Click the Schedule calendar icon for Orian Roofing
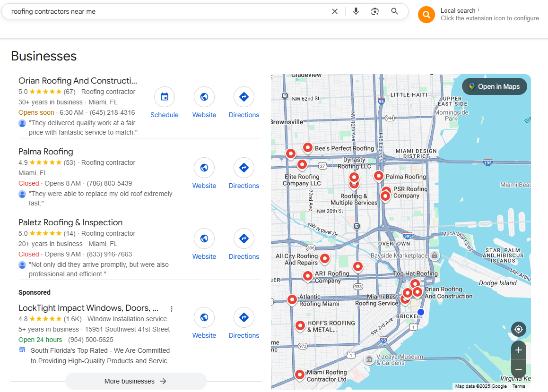This screenshot has height=392, width=548. pos(165,97)
